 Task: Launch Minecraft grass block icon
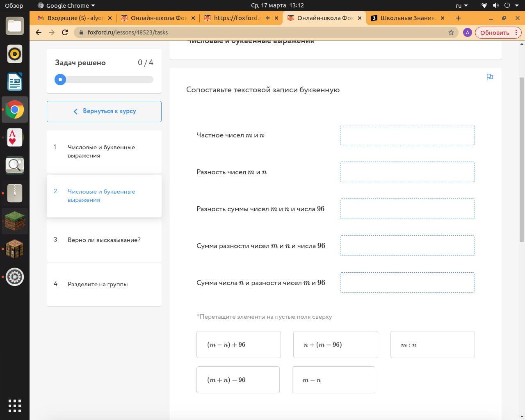pyautogui.click(x=15, y=221)
